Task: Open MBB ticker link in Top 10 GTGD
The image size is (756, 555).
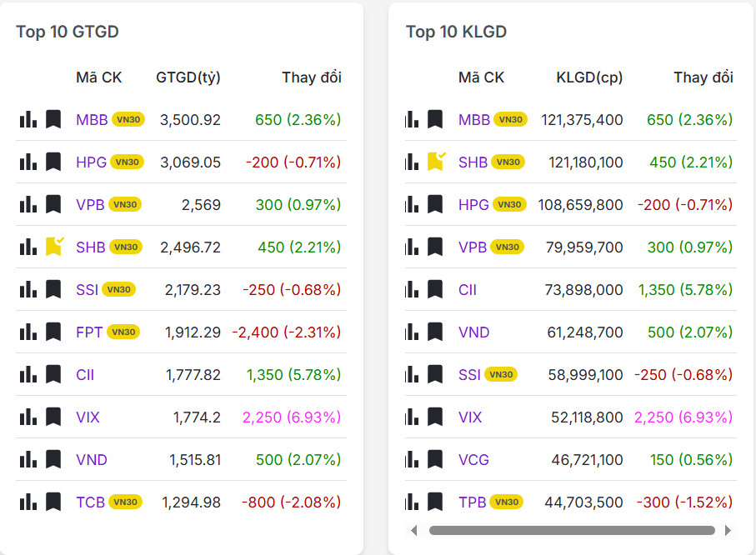Action: click(92, 119)
